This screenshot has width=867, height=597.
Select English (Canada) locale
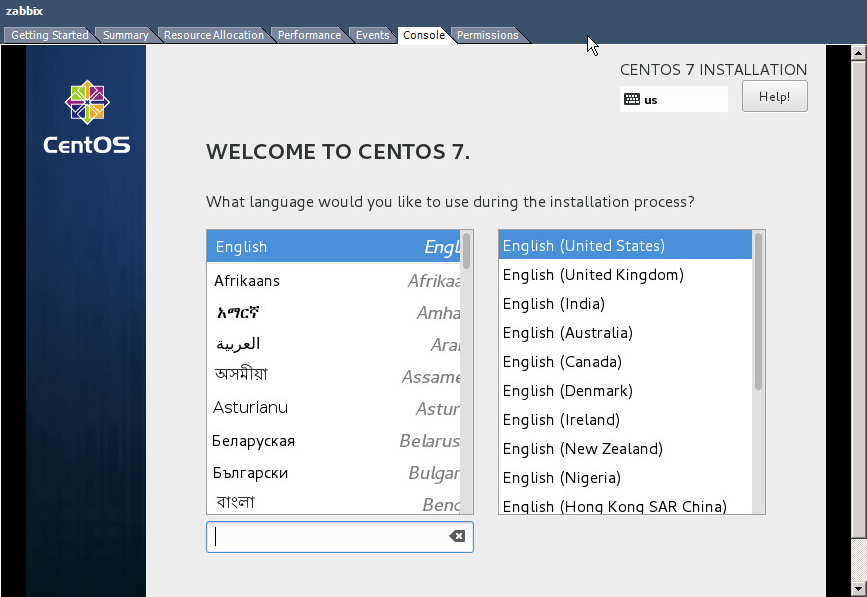pyautogui.click(x=562, y=362)
